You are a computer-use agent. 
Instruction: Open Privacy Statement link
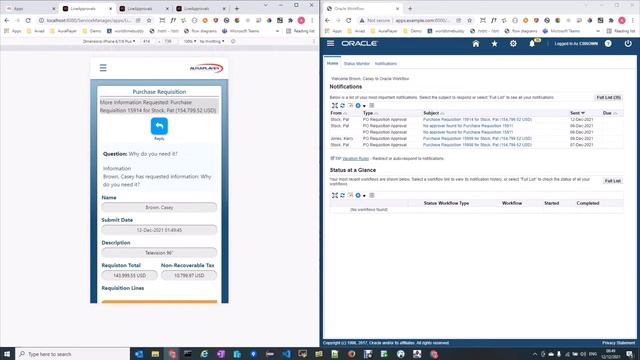pos(618,343)
